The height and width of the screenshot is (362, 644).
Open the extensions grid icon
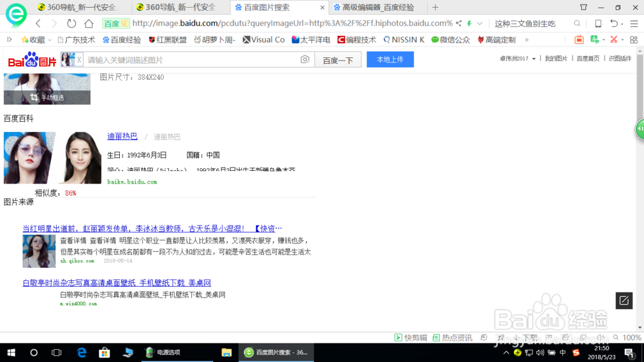[634, 39]
